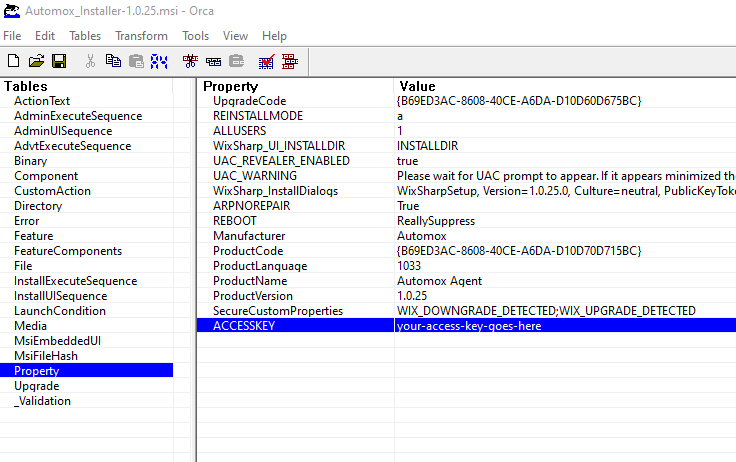The height and width of the screenshot is (462, 736).
Task: Click the Find binoculars toolbar icon
Action: [159, 61]
